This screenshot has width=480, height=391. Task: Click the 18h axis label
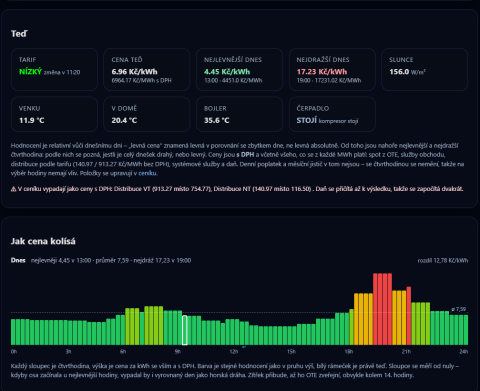pyautogui.click(x=349, y=352)
